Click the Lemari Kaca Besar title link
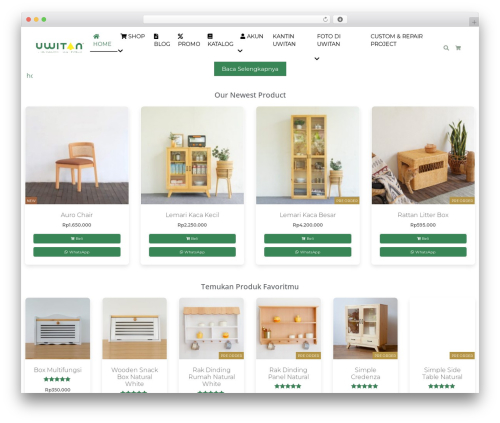Screen dimensions: 500x423 click(308, 215)
